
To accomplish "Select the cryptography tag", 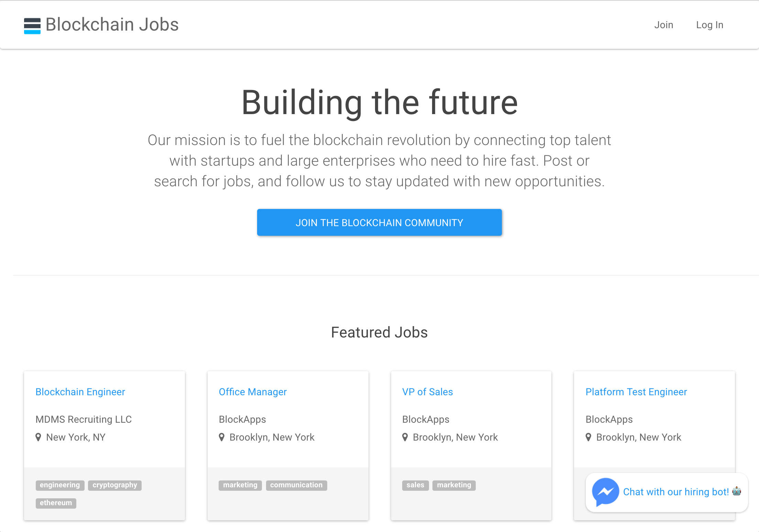I will coord(114,485).
